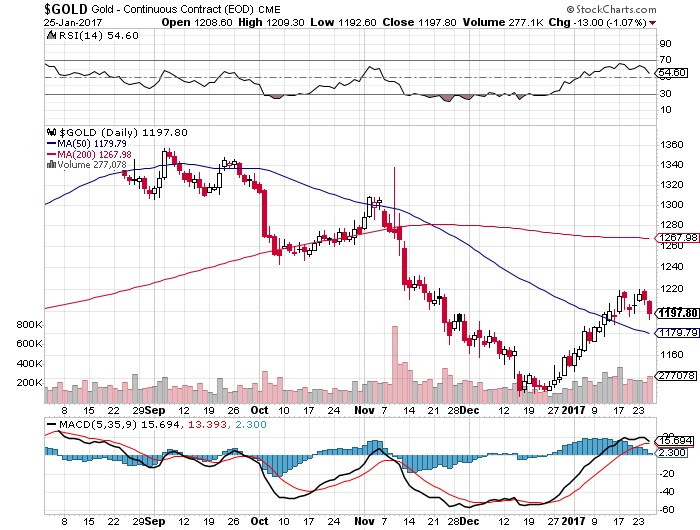Click the November volume spike bar
700x530 pixels.
click(x=395, y=364)
